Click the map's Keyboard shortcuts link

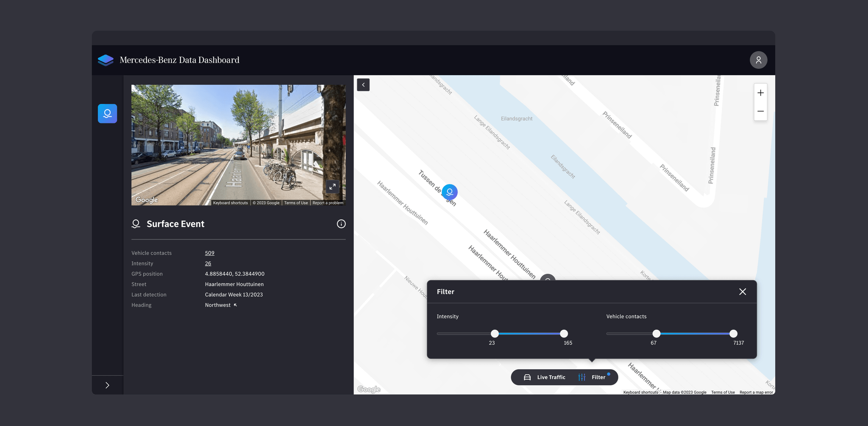(640, 392)
